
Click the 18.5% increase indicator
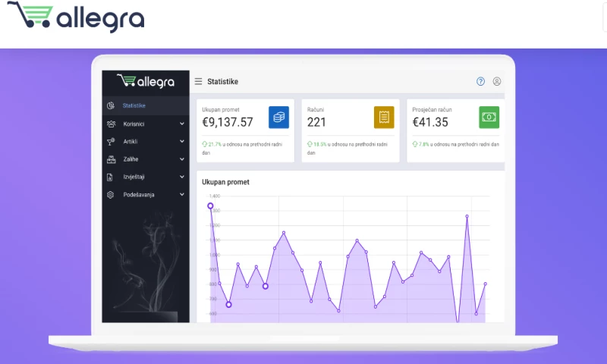[x=317, y=144]
